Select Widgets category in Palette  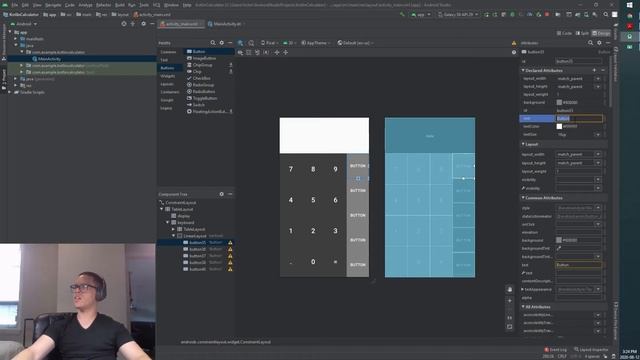pos(167,76)
